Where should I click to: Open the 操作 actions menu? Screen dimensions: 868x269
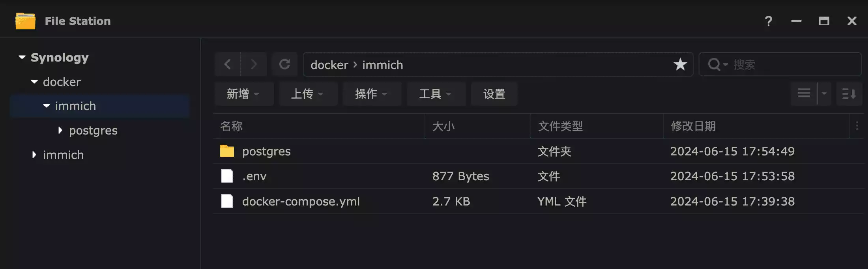[372, 94]
